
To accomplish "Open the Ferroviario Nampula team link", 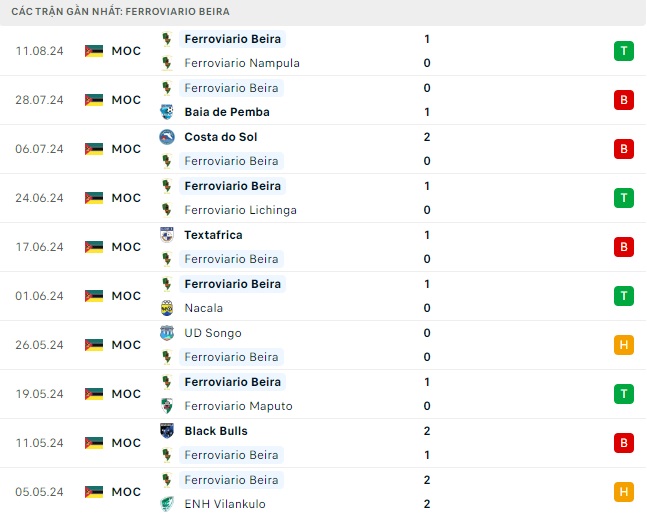I will (x=242, y=63).
